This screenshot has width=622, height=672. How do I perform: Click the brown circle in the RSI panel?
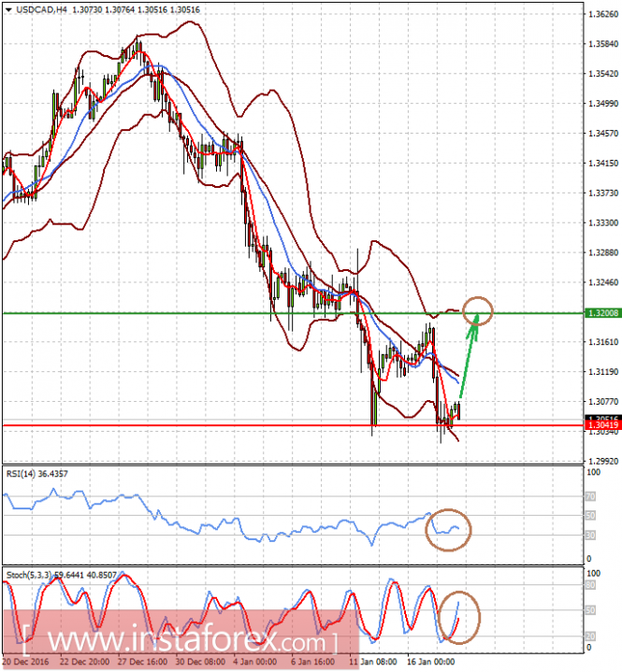pyautogui.click(x=448, y=530)
